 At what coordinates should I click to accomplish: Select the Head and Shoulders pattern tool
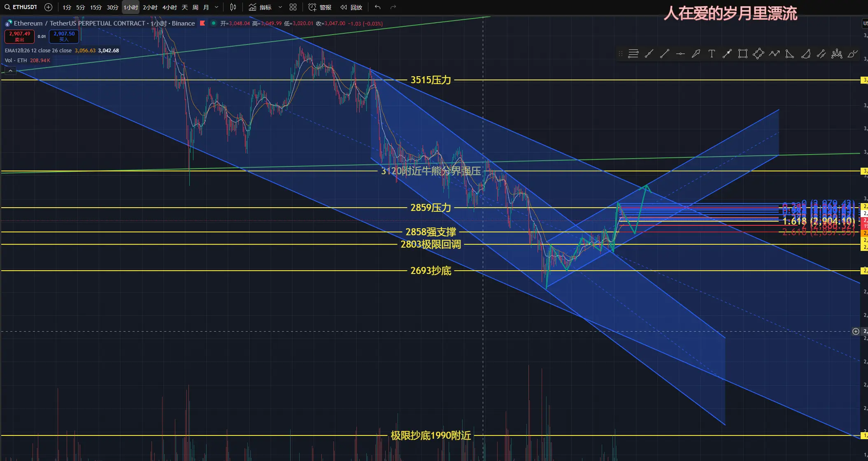pos(837,54)
